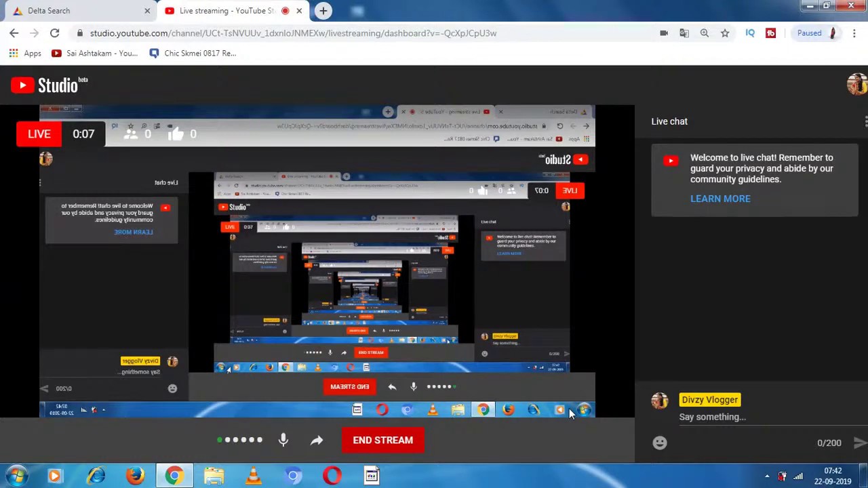Click the END STREAM button
Viewport: 868px width, 488px height.
click(382, 440)
